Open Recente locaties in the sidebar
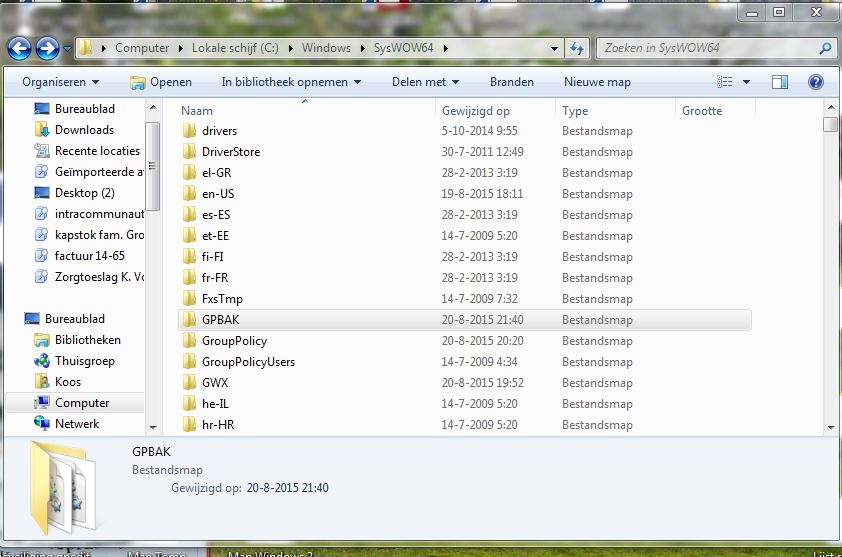The width and height of the screenshot is (842, 557). point(87,150)
